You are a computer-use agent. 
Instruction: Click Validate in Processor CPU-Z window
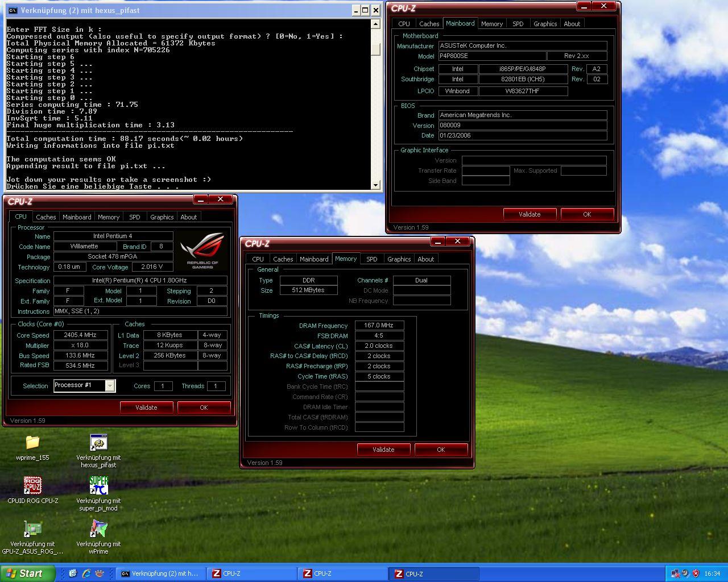146,408
